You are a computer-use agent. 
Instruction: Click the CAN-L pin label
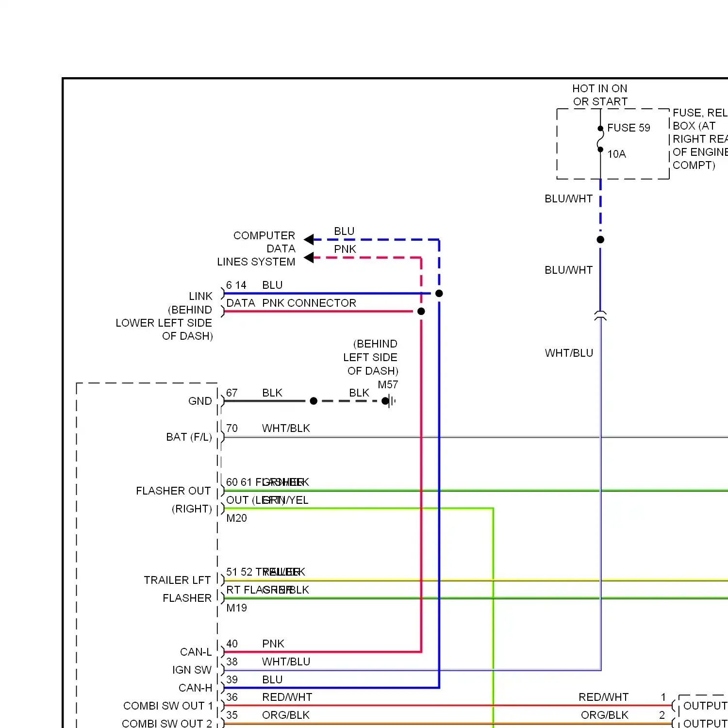click(x=196, y=652)
